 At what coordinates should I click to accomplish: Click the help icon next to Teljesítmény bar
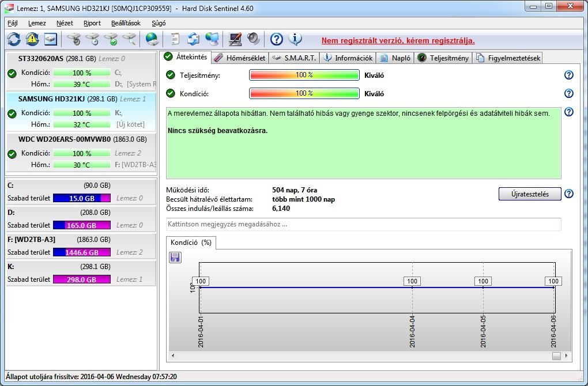[x=569, y=75]
